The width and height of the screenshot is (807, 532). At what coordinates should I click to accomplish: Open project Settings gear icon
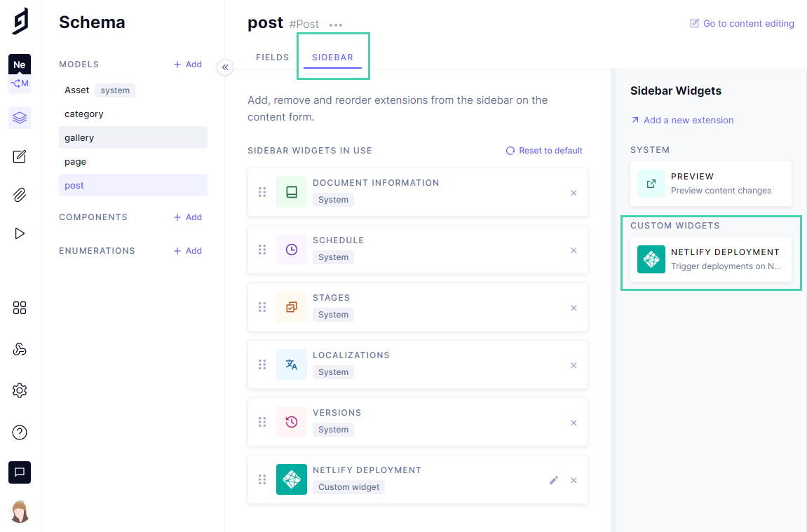pos(19,390)
